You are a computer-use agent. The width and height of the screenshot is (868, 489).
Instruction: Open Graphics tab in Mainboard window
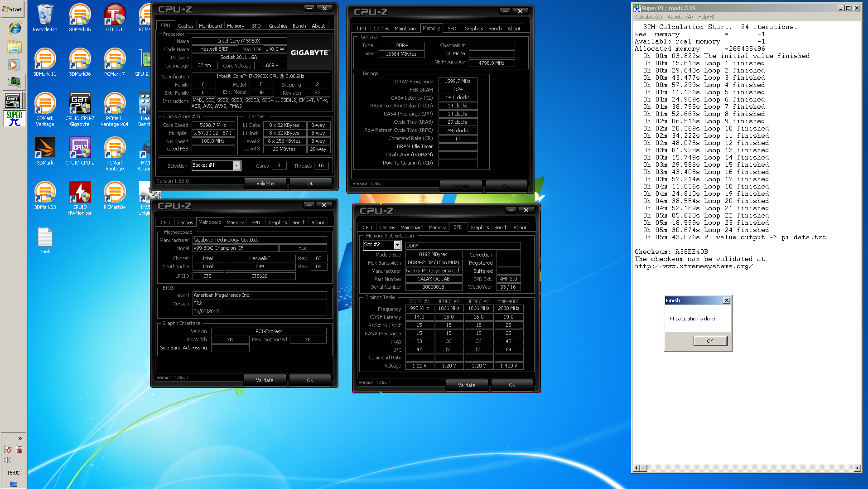tap(277, 223)
